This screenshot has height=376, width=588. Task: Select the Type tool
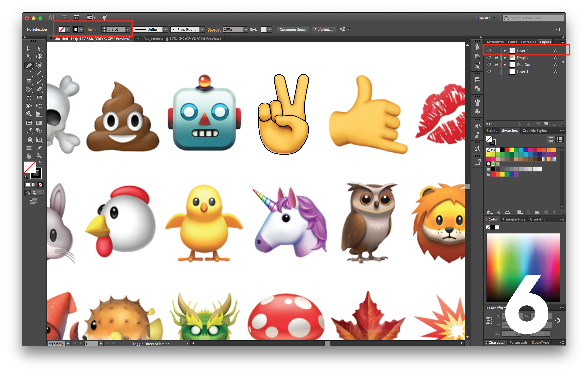point(29,73)
